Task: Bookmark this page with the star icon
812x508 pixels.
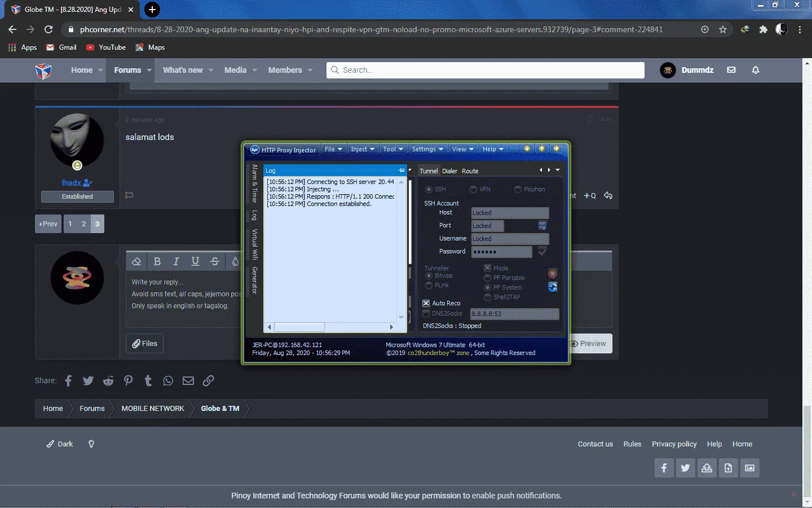Action: coord(723,29)
